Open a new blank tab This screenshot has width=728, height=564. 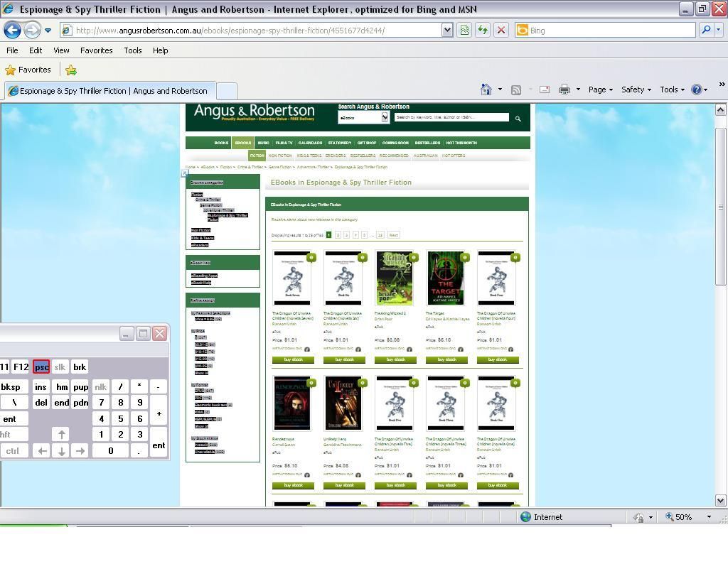(227, 91)
